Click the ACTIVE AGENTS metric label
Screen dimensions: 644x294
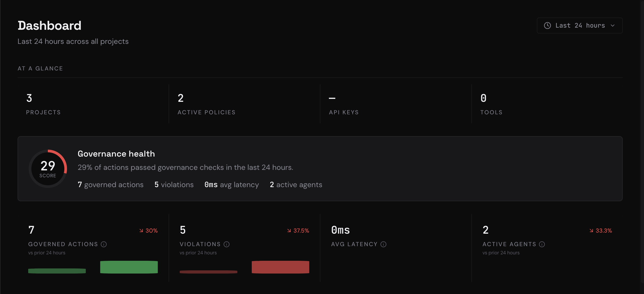click(509, 244)
